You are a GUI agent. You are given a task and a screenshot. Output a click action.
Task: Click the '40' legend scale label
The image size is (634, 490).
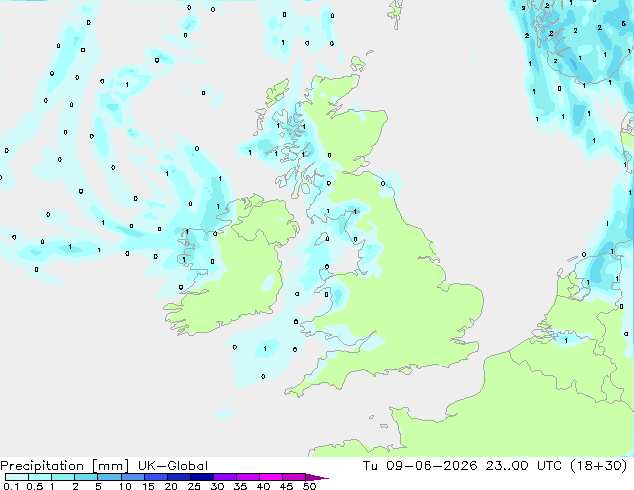point(263,486)
